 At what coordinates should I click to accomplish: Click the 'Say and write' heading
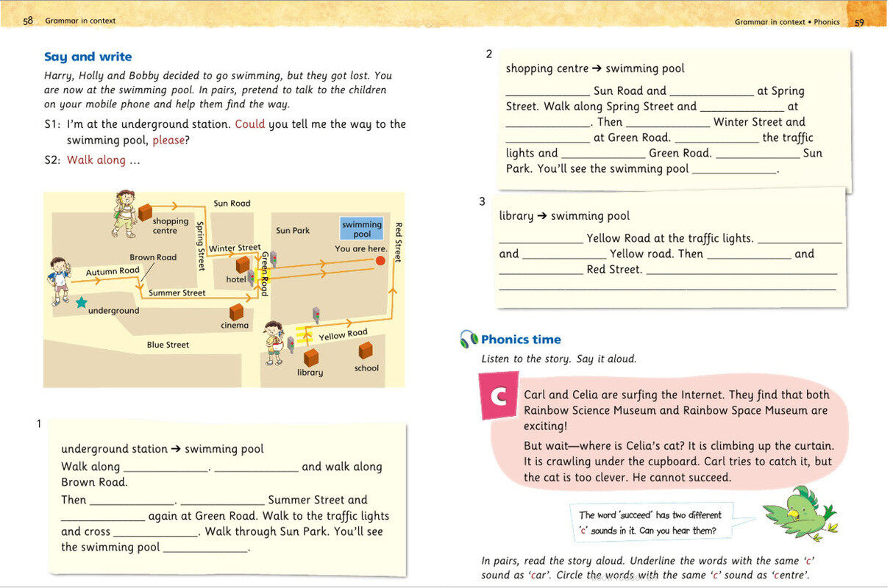coord(88,57)
